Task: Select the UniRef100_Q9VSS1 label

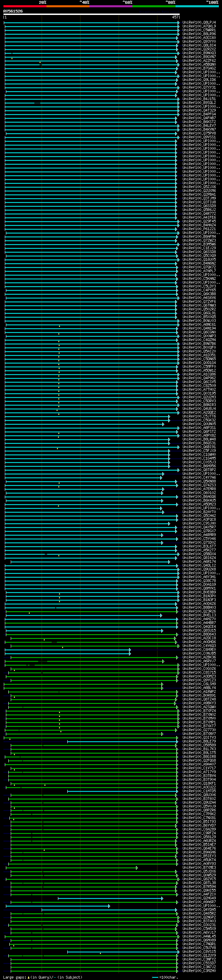Action: (199, 137)
